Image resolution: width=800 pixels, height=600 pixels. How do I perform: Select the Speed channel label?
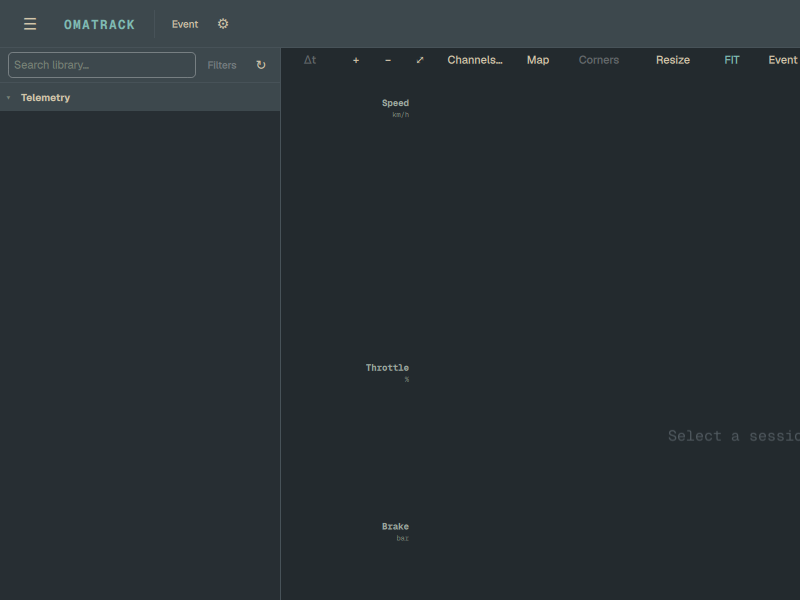(395, 103)
